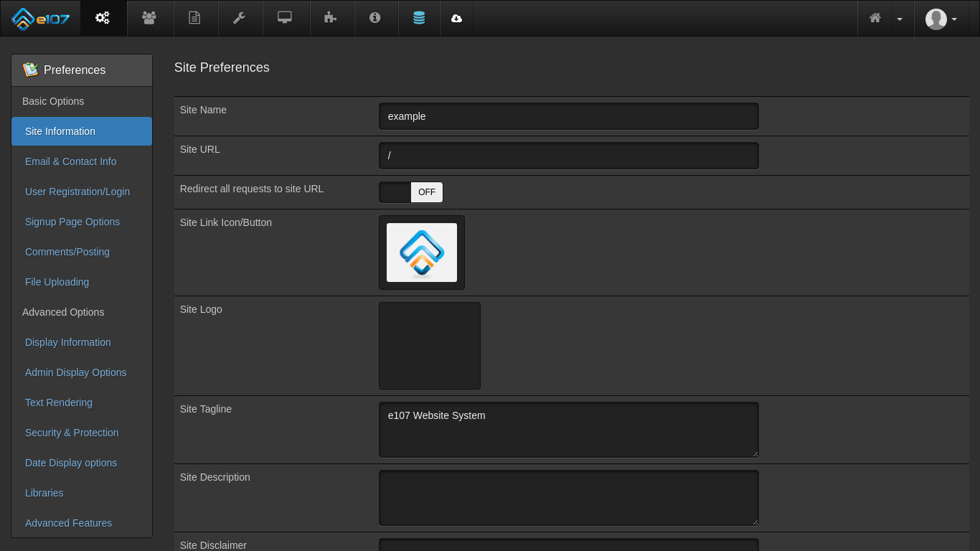The height and width of the screenshot is (551, 980).
Task: Click the home icon in top bar
Action: point(875,18)
